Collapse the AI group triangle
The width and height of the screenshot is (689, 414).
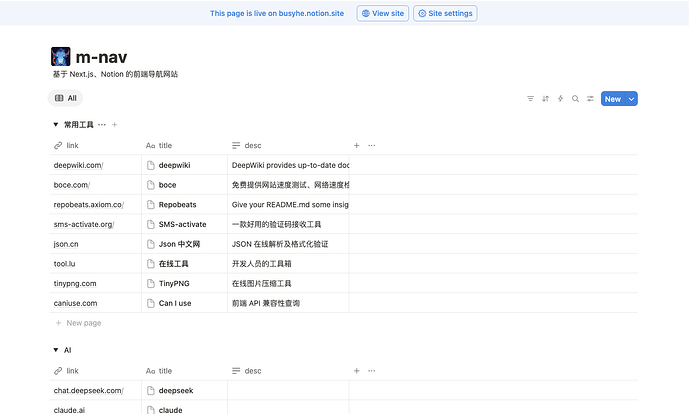(x=56, y=350)
